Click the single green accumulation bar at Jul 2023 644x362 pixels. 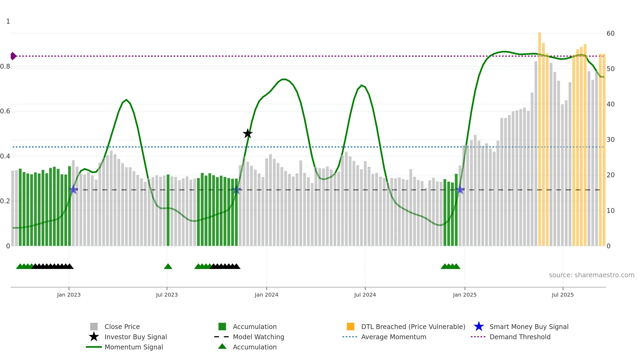coord(168,210)
